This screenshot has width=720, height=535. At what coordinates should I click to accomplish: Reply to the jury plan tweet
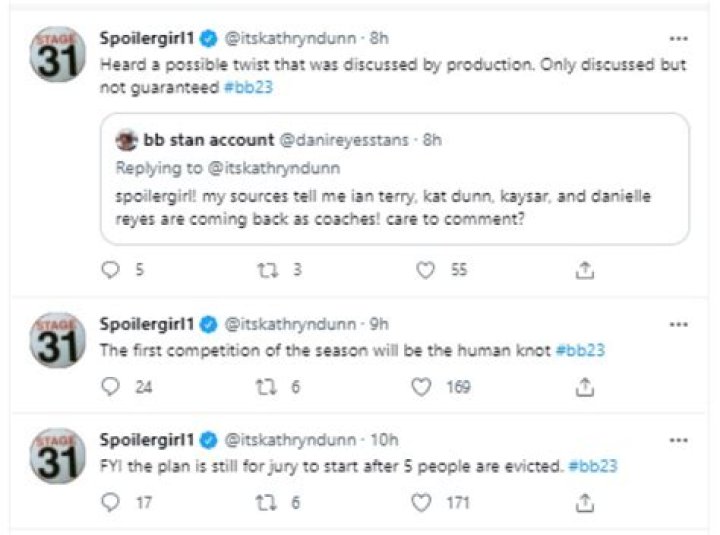tap(110, 502)
